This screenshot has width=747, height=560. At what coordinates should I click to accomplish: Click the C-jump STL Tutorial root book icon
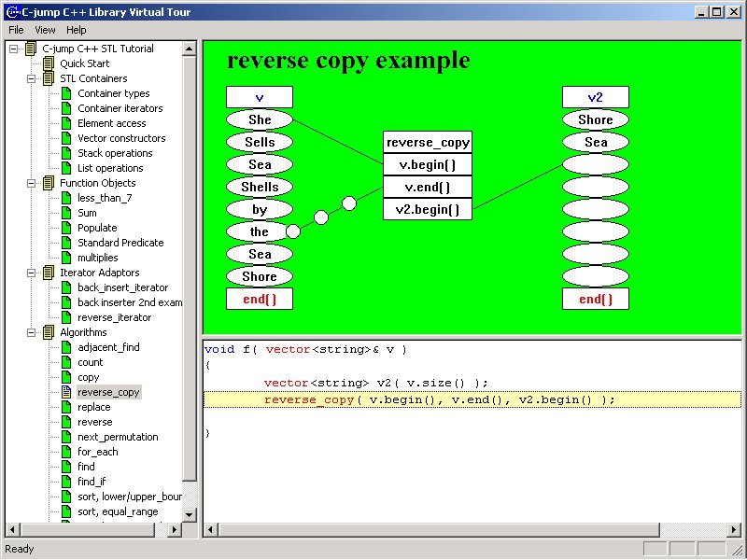[31, 49]
